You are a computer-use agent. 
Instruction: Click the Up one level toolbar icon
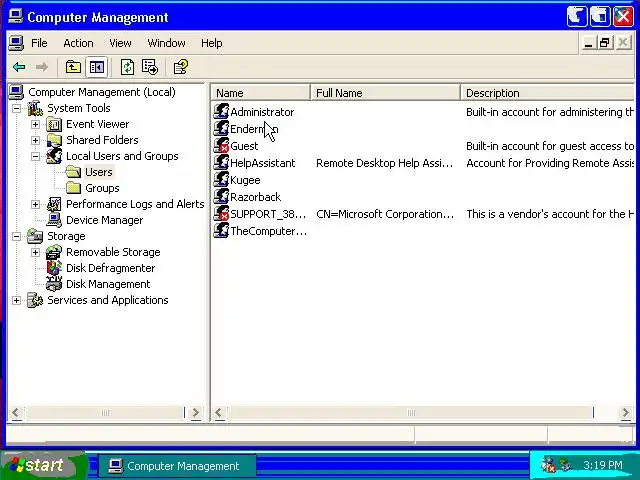tap(73, 67)
